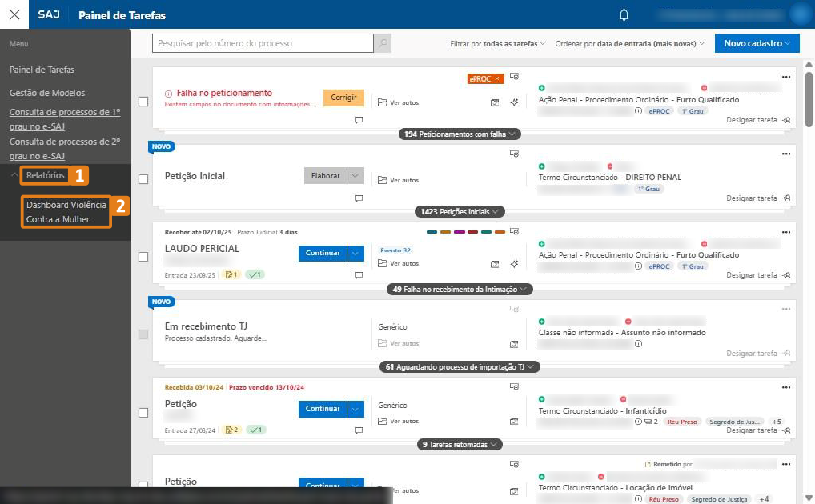Open 'Dashboard Violência Contra a Mulher'
Screen dimensions: 815x504
click(66, 211)
